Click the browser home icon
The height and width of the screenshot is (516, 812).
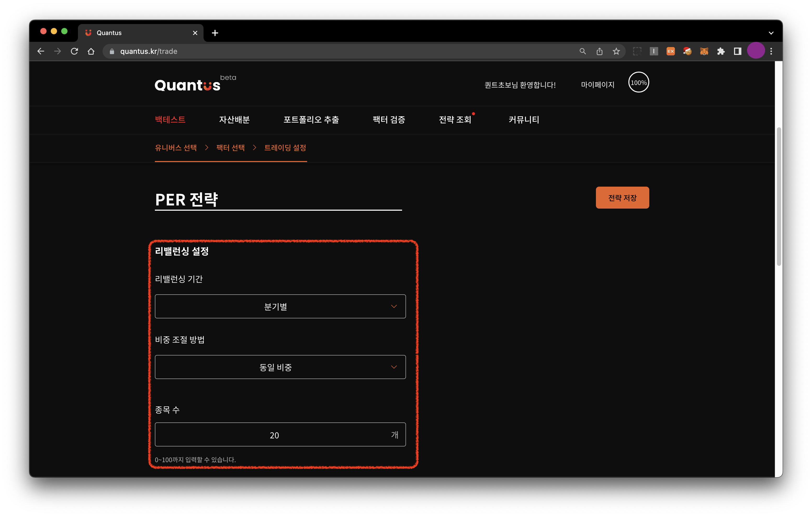pyautogui.click(x=91, y=51)
